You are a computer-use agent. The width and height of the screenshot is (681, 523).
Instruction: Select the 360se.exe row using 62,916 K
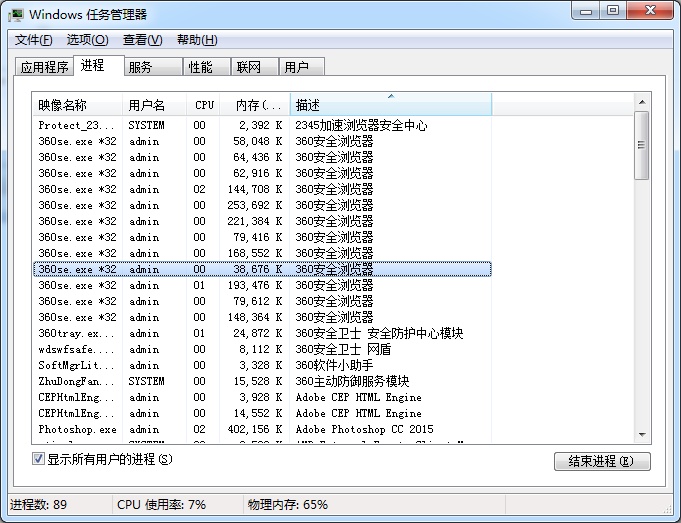point(262,173)
